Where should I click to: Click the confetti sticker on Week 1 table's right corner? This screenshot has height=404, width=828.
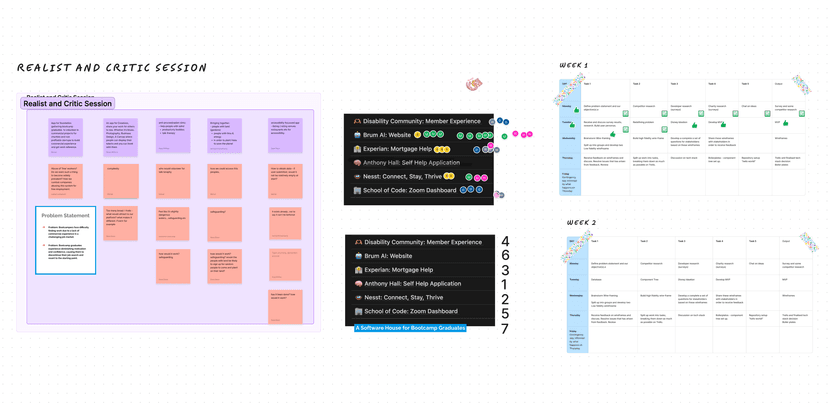pyautogui.click(x=800, y=86)
